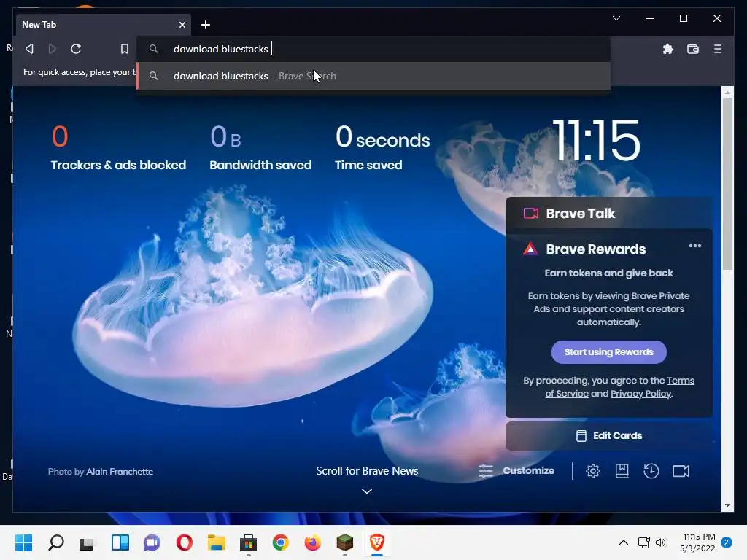Open a new tab
747x560 pixels.
(205, 25)
